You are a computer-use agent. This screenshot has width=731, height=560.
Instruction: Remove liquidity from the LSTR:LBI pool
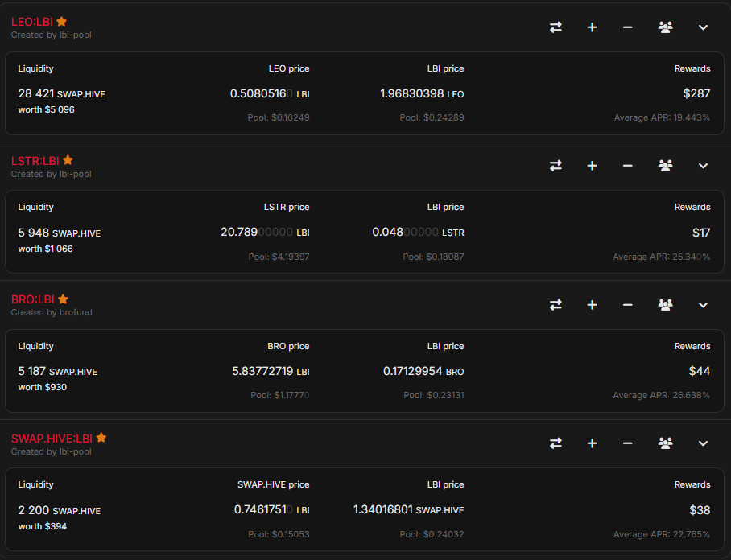[628, 166]
